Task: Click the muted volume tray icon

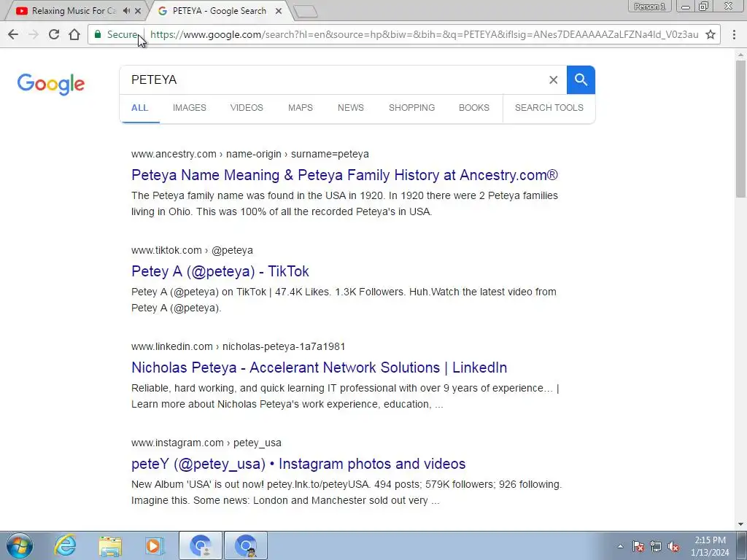Action: click(673, 546)
